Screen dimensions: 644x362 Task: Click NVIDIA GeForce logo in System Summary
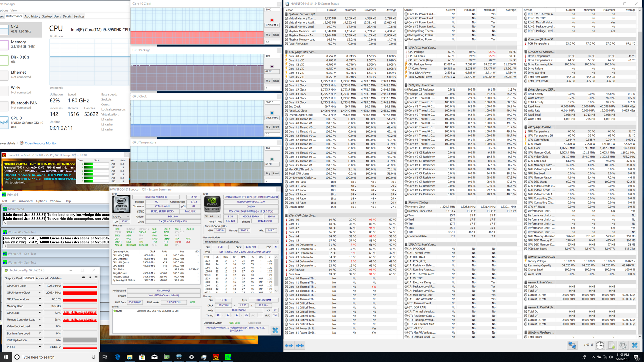pyautogui.click(x=212, y=204)
